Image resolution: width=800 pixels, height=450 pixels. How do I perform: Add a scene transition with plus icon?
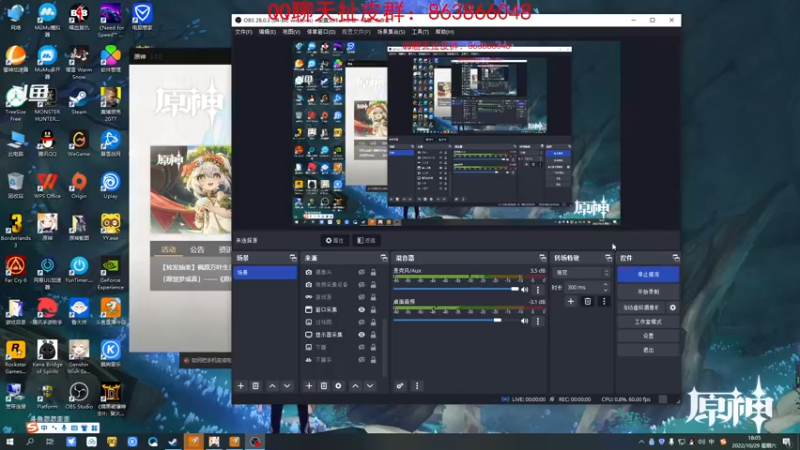click(570, 301)
